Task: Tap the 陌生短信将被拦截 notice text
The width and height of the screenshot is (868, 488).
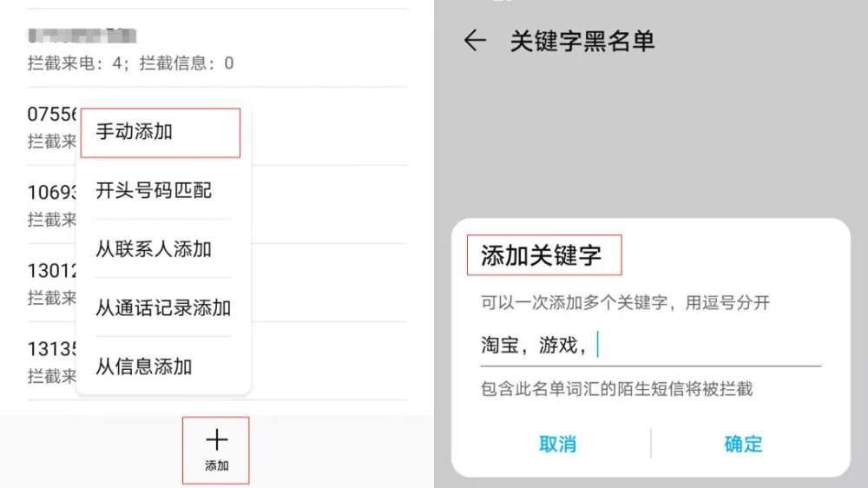Action: [617, 388]
